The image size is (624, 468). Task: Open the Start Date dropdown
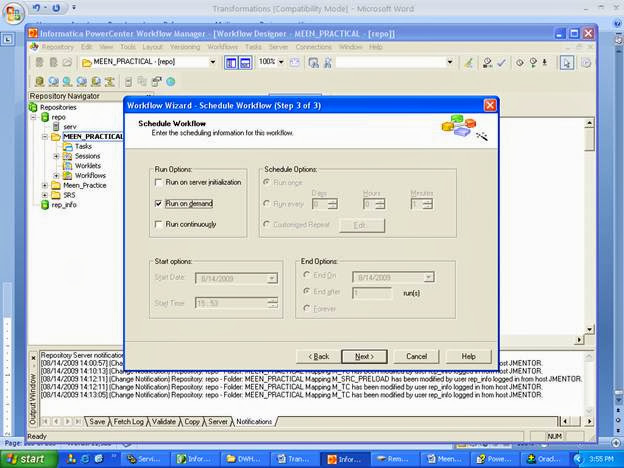[x=272, y=278]
